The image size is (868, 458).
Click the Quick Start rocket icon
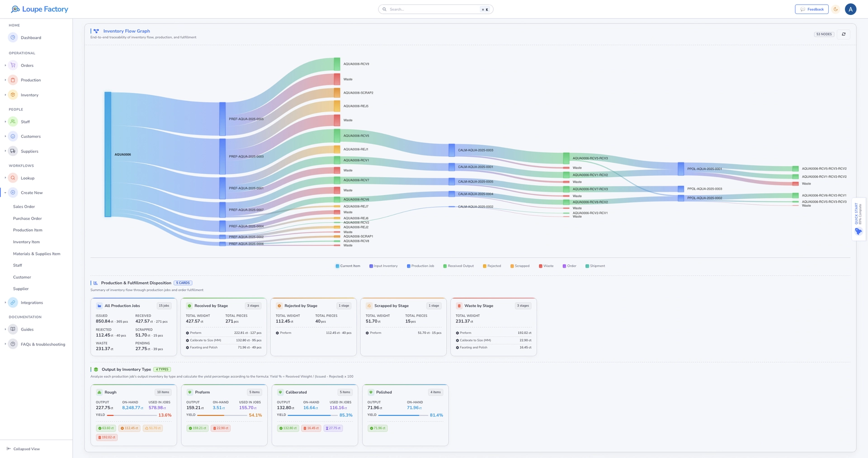tap(859, 231)
